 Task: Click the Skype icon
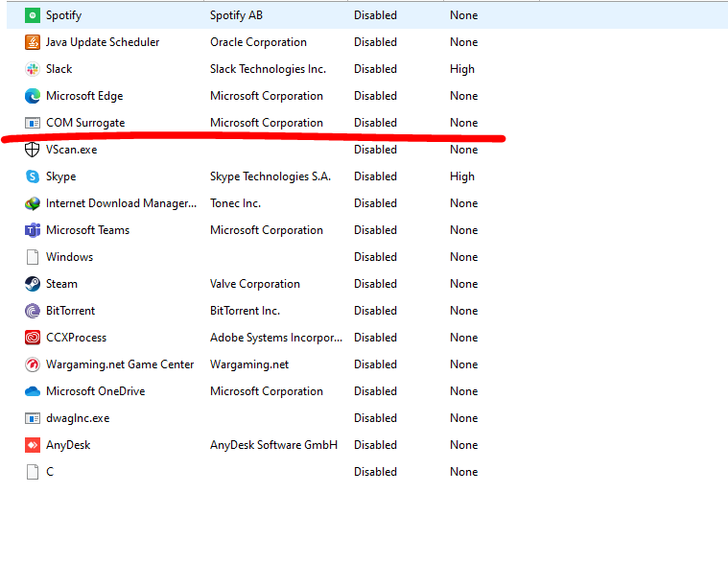pos(32,176)
